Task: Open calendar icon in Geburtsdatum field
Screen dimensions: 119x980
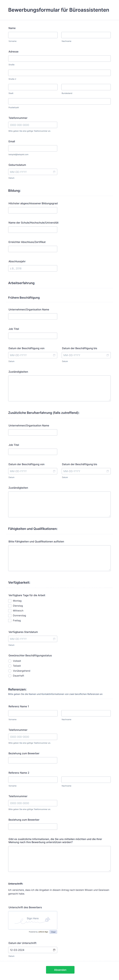Action: [54, 172]
